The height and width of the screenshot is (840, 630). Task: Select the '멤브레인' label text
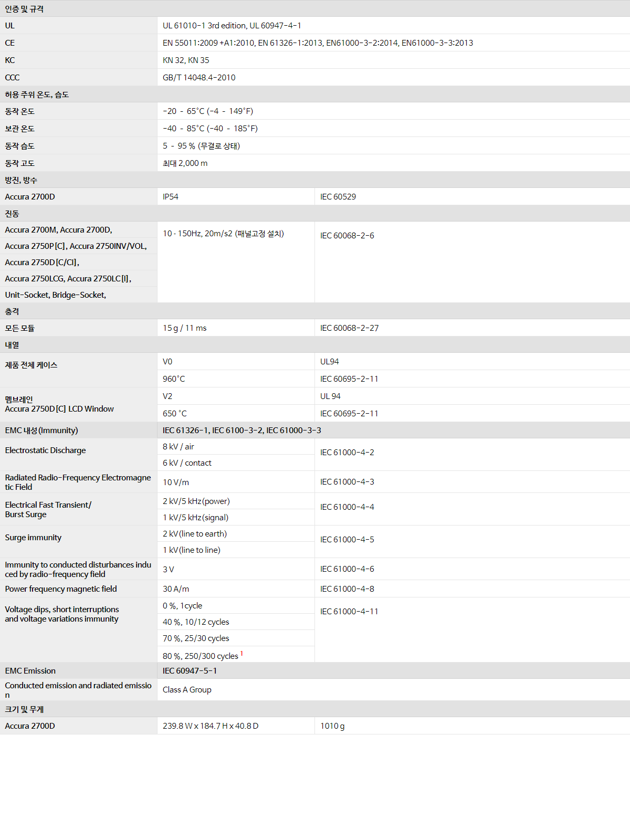tap(19, 400)
